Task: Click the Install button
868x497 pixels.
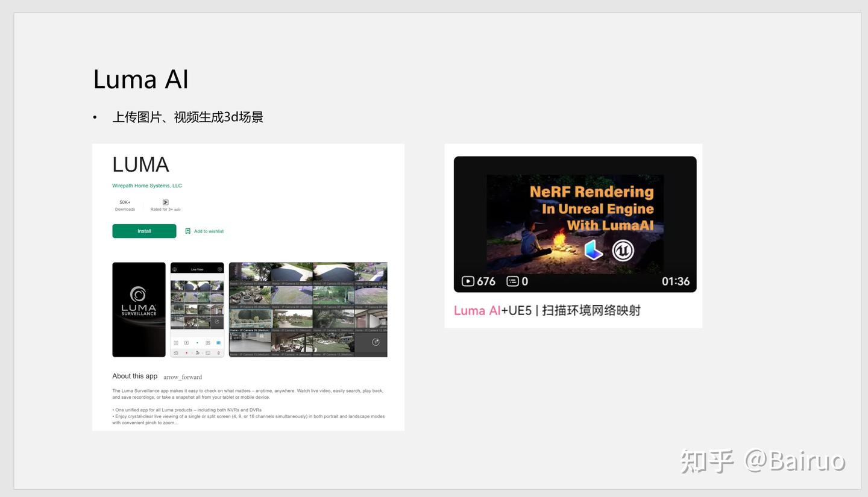Action: point(144,231)
